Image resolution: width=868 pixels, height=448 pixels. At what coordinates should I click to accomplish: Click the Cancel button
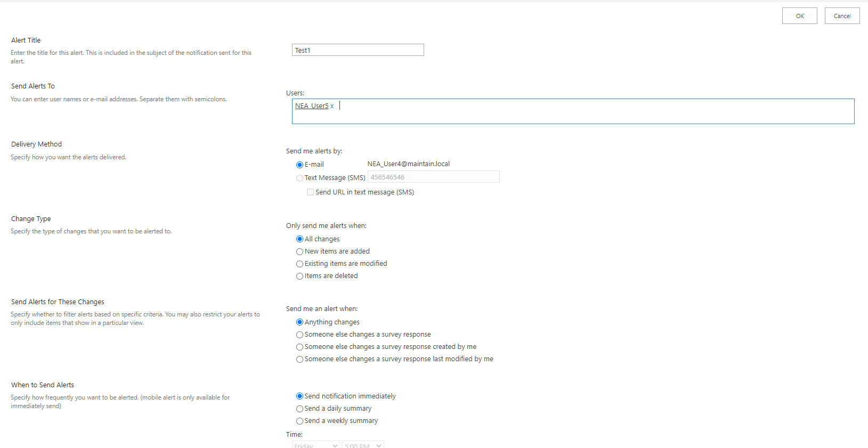[842, 16]
